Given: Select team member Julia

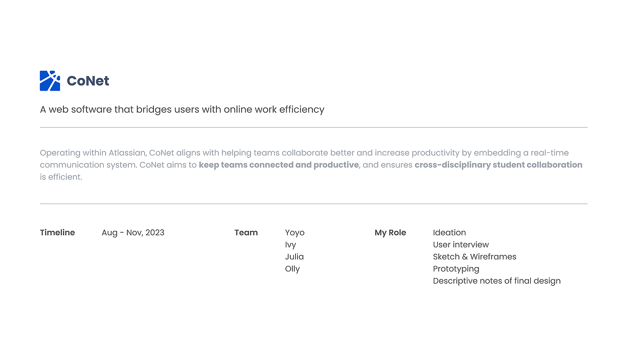Looking at the screenshot, I should click(x=294, y=257).
